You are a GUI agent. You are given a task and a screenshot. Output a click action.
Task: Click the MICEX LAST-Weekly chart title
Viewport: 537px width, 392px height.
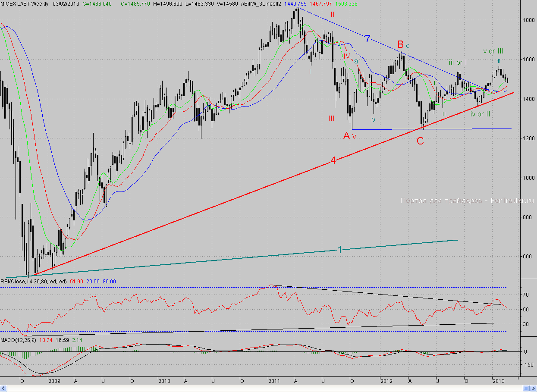coord(25,3)
